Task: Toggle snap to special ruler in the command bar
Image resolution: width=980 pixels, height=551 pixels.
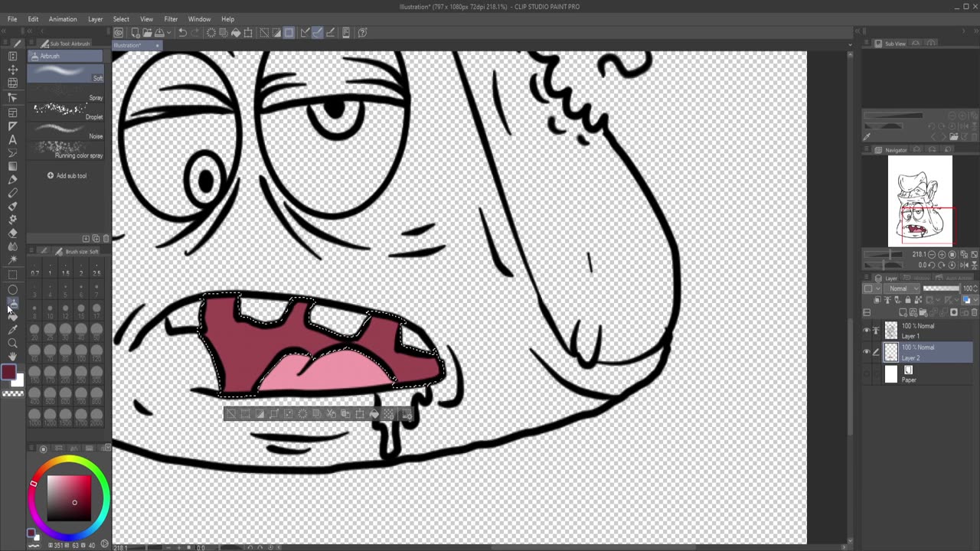Action: (x=317, y=33)
